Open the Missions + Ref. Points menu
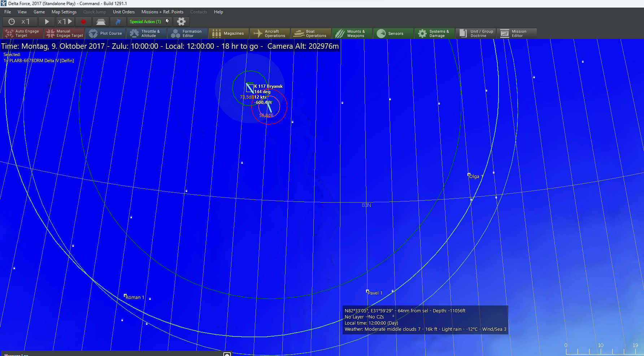This screenshot has width=644, height=356. coord(162,12)
